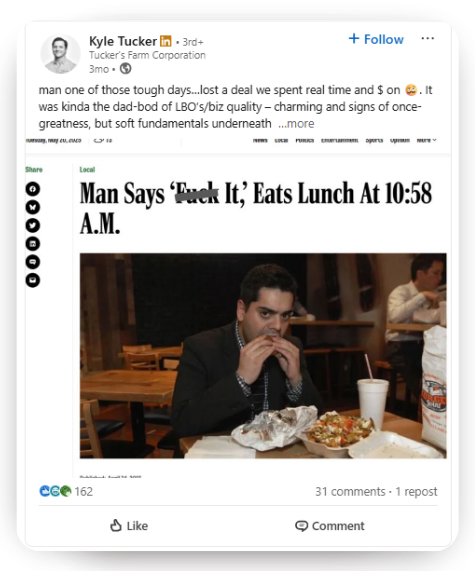Image resolution: width=475 pixels, height=571 pixels.
Task: Share article via message bubble icon
Action: click(33, 262)
